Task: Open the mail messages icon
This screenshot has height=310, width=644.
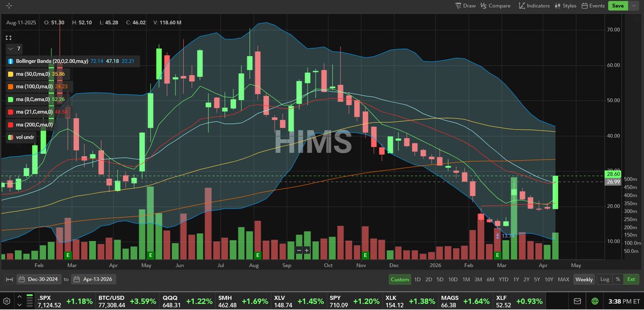Action: (x=577, y=301)
